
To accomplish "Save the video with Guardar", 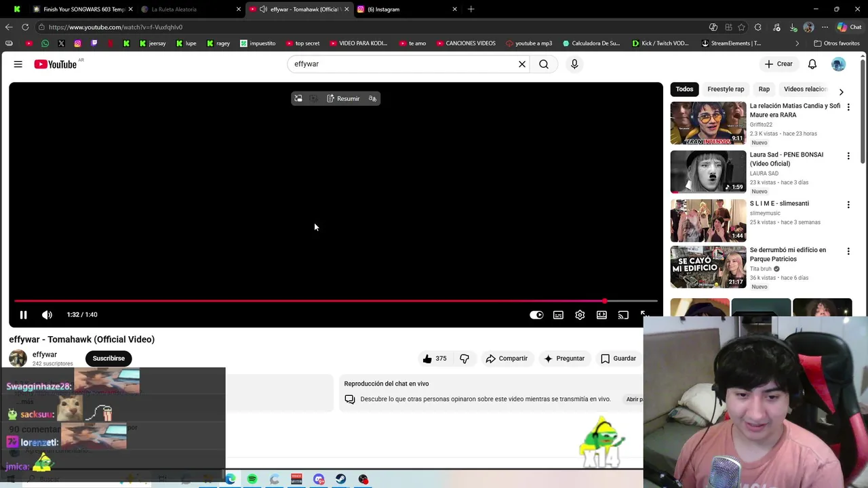I will (x=618, y=359).
